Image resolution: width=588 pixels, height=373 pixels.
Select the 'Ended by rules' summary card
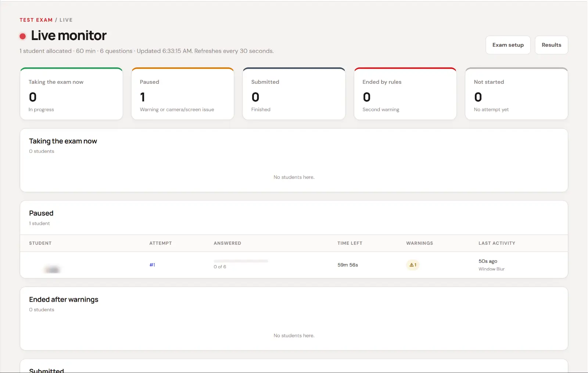click(405, 94)
